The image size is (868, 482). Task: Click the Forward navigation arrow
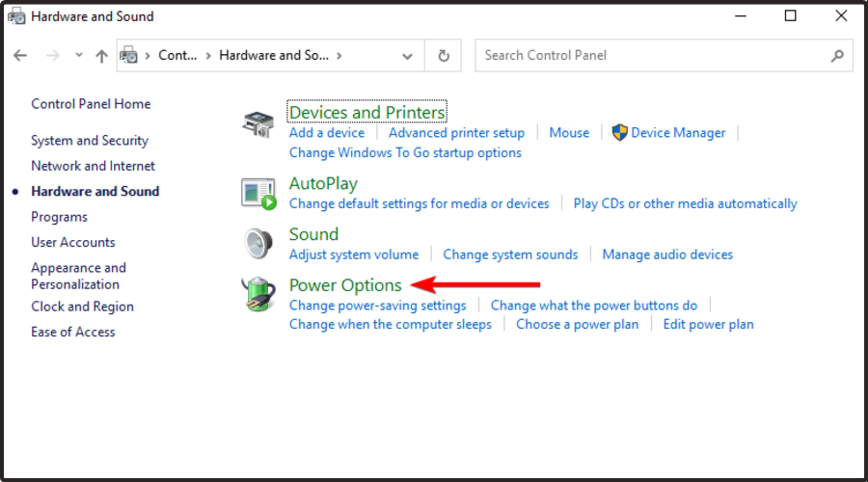(53, 55)
